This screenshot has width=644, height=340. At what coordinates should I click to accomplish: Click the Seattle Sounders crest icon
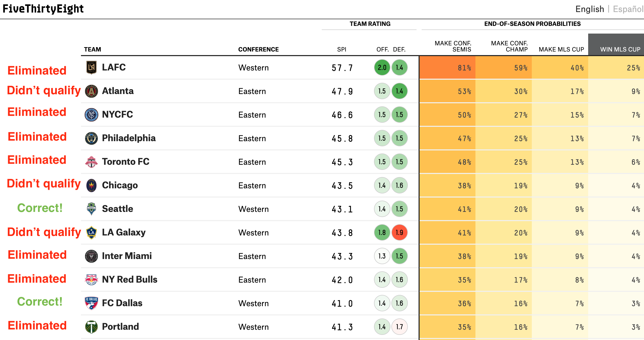click(91, 209)
